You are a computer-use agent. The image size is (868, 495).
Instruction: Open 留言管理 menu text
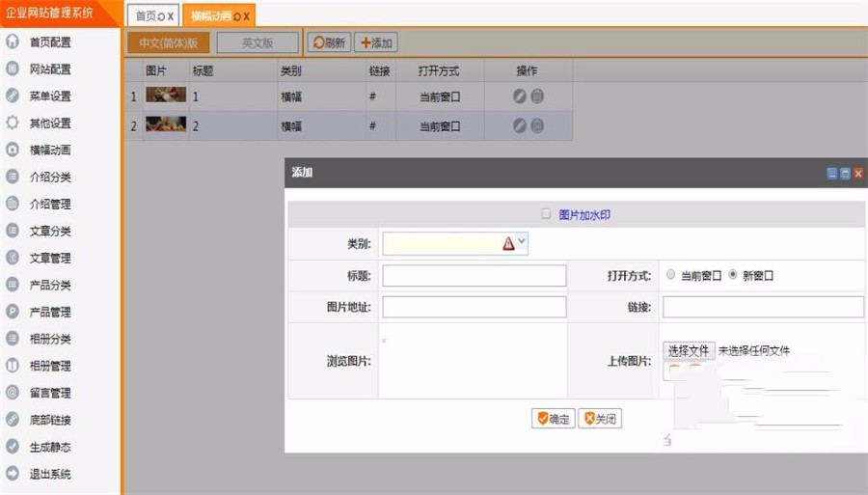pos(50,393)
